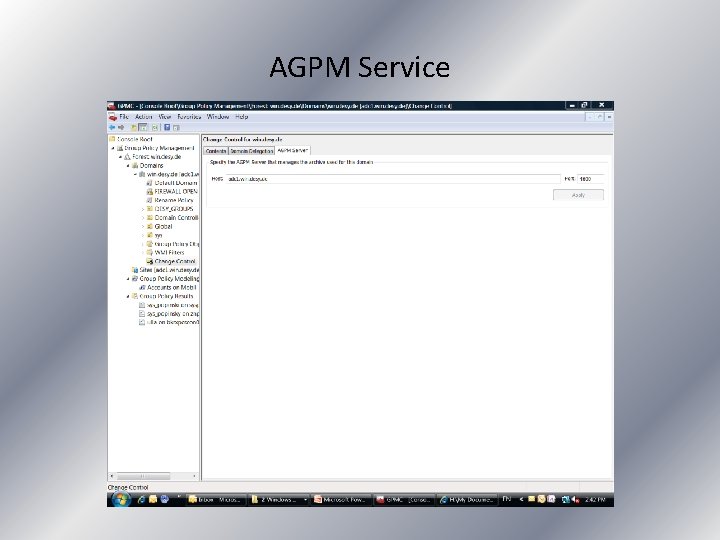This screenshot has height=540, width=720.
Task: Collapse the Group Policy Modeling node
Action: (128, 279)
